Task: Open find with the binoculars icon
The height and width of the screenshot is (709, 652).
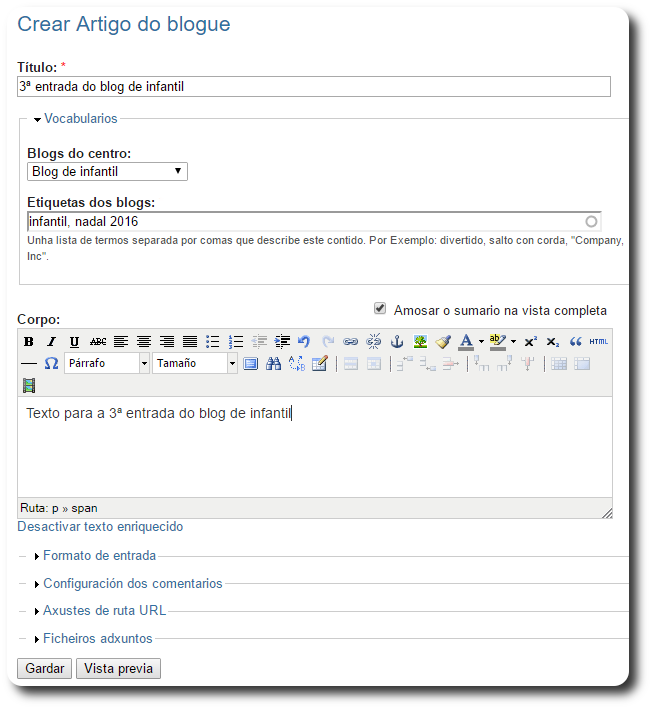Action: [x=273, y=364]
